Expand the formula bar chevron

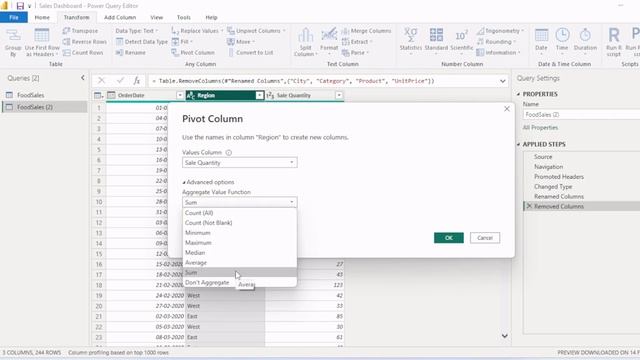[502, 81]
